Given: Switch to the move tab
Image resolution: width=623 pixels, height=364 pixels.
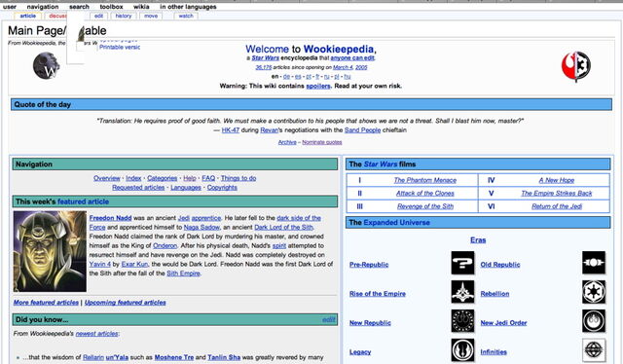Looking at the screenshot, I should [x=151, y=16].
